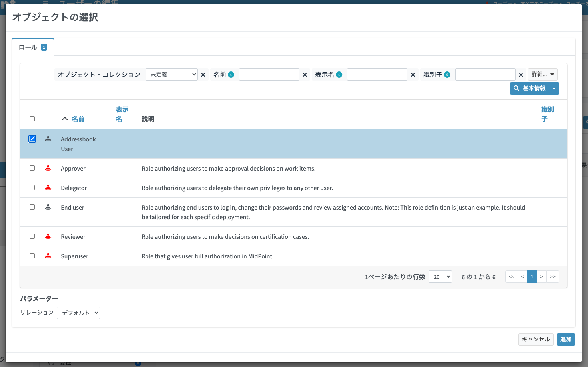Click the Reviewer name text
This screenshot has height=367, width=588.
click(x=73, y=237)
